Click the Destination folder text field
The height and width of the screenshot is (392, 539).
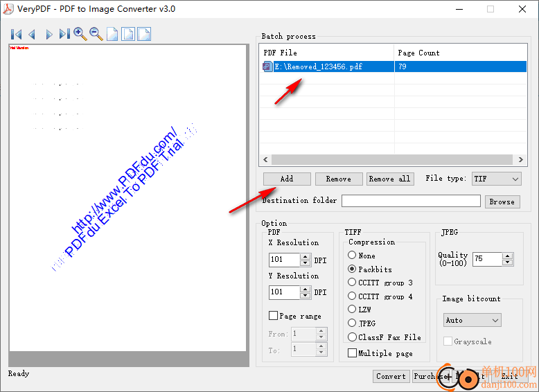point(411,201)
